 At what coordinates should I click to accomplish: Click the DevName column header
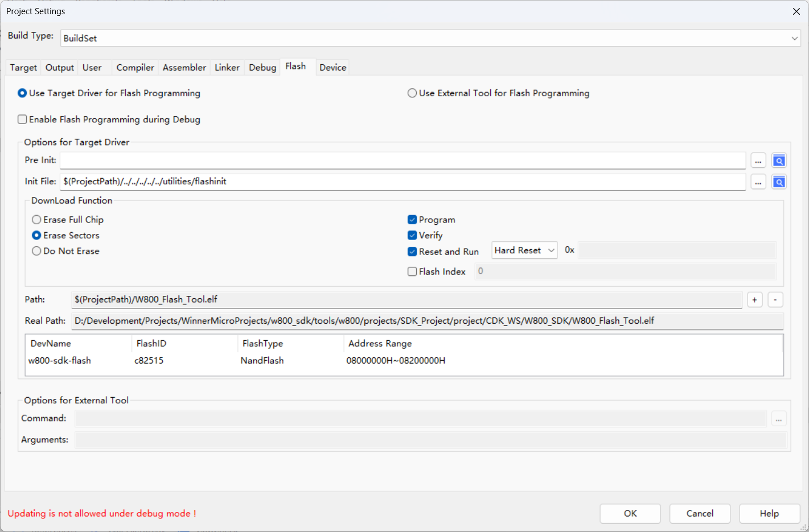pos(79,344)
